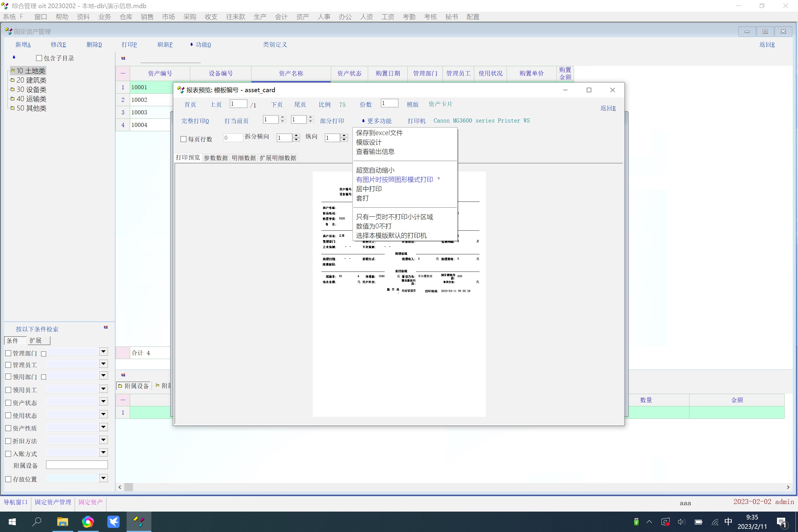Check the 每页行数 checkbox
Viewport: 798px width, 532px height.
[x=183, y=139]
